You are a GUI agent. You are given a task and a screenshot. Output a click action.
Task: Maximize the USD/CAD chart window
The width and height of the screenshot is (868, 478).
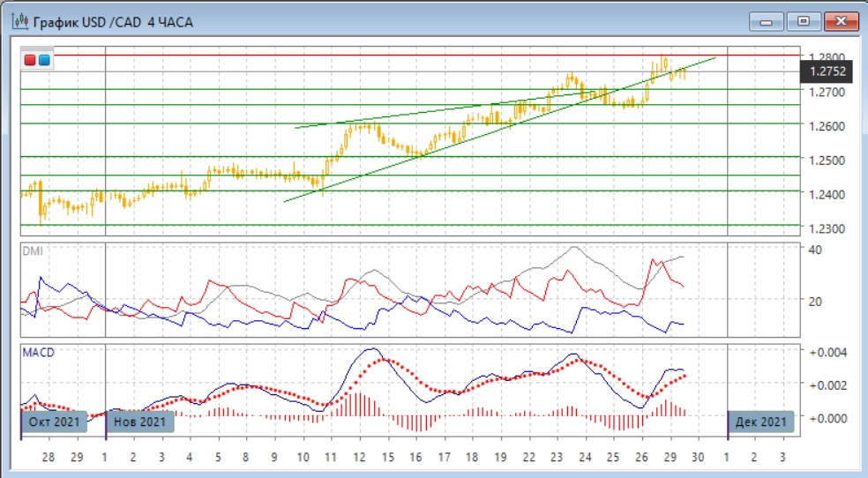tap(804, 20)
